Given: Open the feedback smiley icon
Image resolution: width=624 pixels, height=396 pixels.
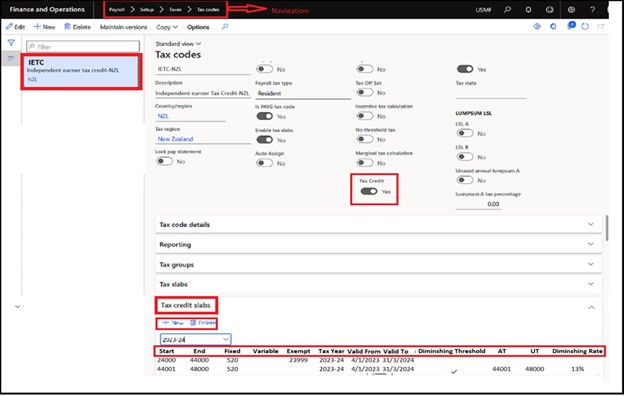Looking at the screenshot, I should [550, 9].
